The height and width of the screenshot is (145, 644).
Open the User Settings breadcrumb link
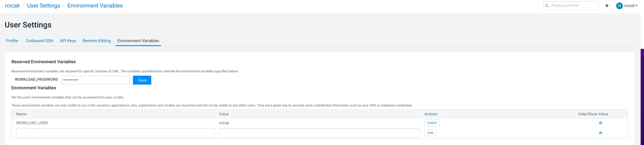coord(44,6)
